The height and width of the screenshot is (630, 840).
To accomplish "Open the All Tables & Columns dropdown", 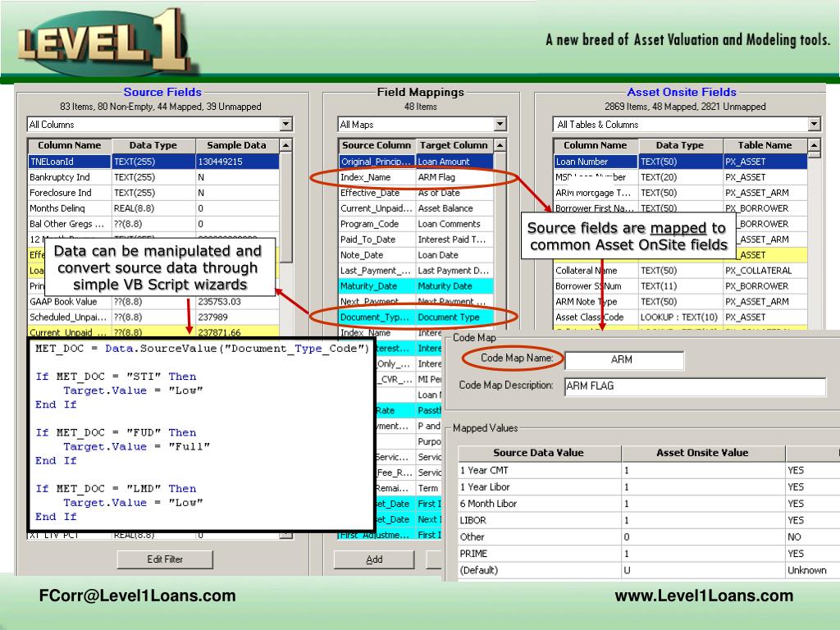I will [814, 125].
